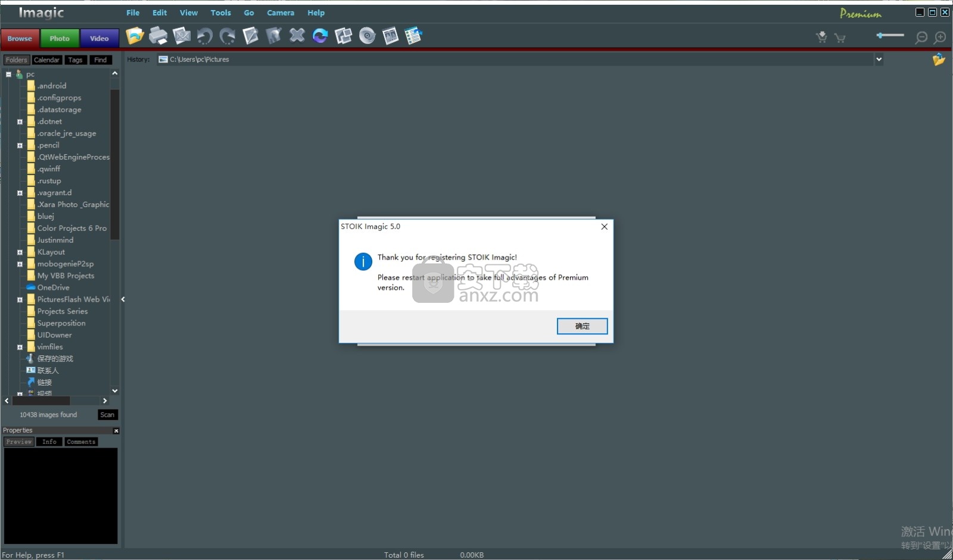Click the email envelope toolbar icon
953x560 pixels.
click(182, 36)
